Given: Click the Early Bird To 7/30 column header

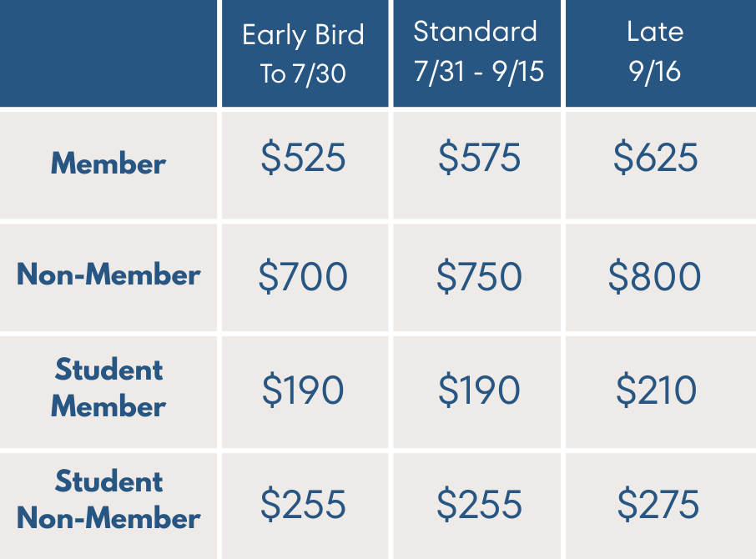Looking at the screenshot, I should tap(303, 54).
